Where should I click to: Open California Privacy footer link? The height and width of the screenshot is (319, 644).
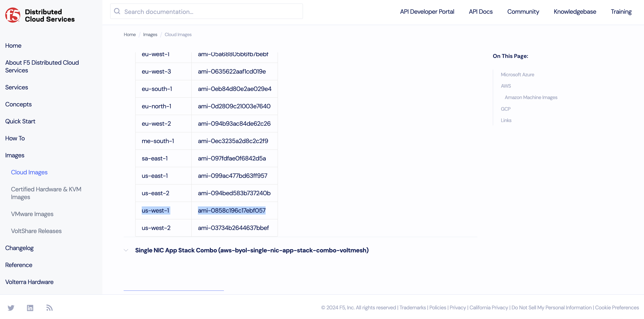(x=489, y=308)
